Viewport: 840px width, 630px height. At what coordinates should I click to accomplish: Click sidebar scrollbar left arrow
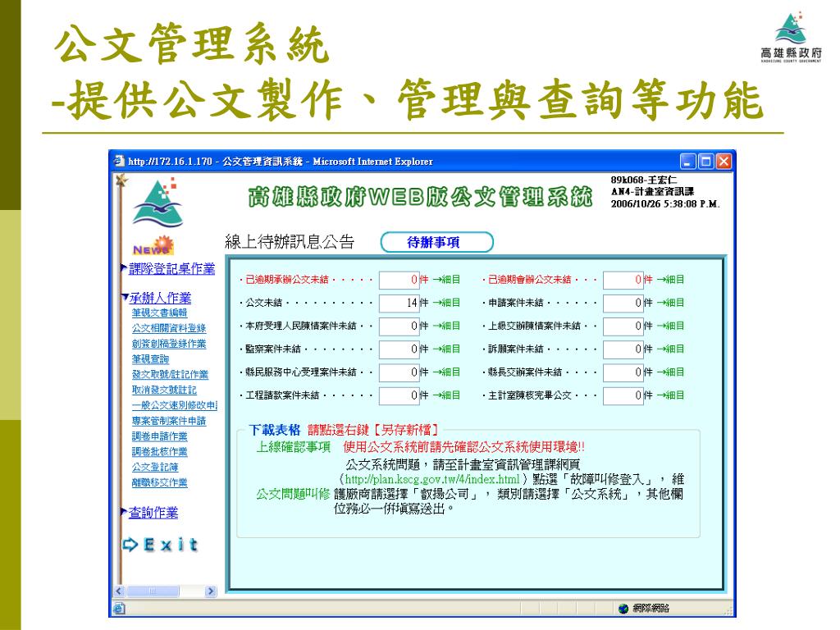[119, 591]
